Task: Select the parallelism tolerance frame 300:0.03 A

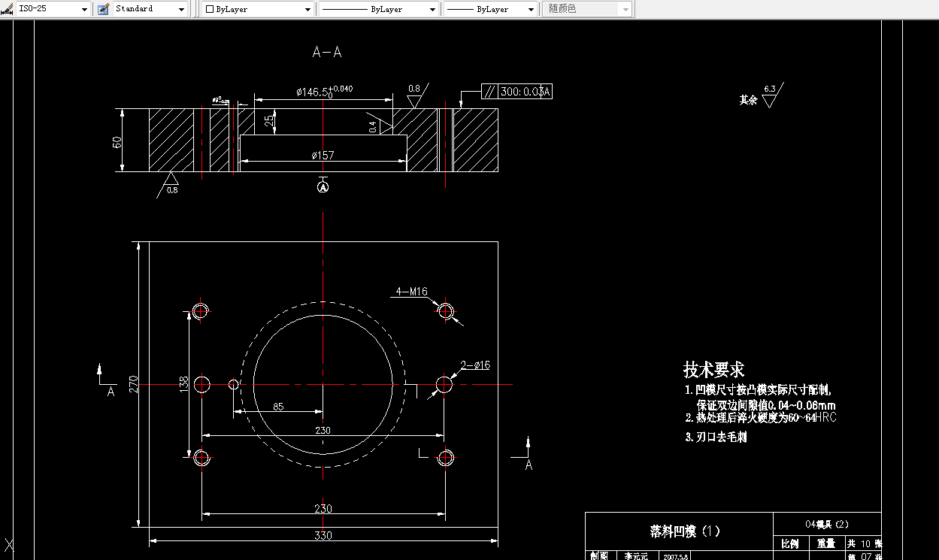Action: [x=517, y=92]
